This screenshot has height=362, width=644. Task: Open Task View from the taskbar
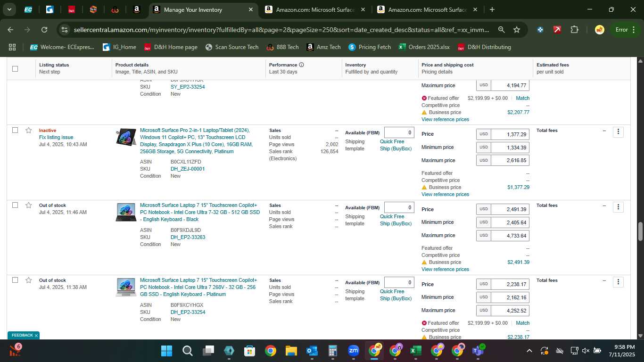[208, 351]
